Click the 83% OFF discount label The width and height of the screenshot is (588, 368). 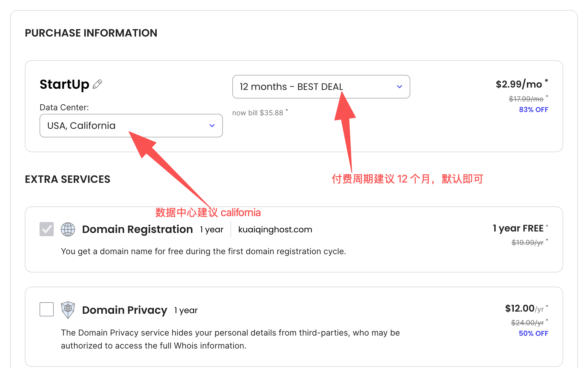click(533, 110)
